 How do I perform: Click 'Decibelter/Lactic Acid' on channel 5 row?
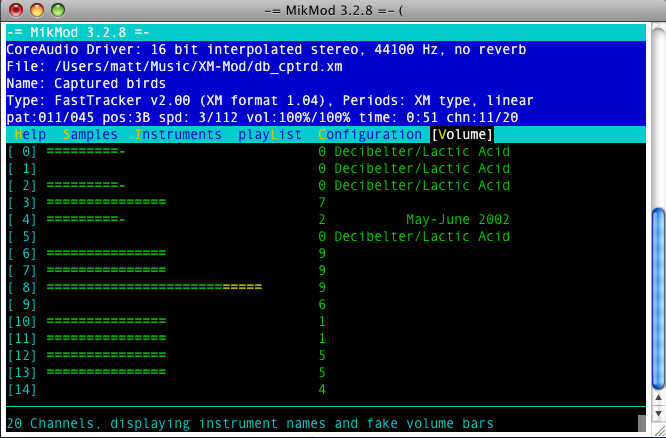pyautogui.click(x=422, y=237)
